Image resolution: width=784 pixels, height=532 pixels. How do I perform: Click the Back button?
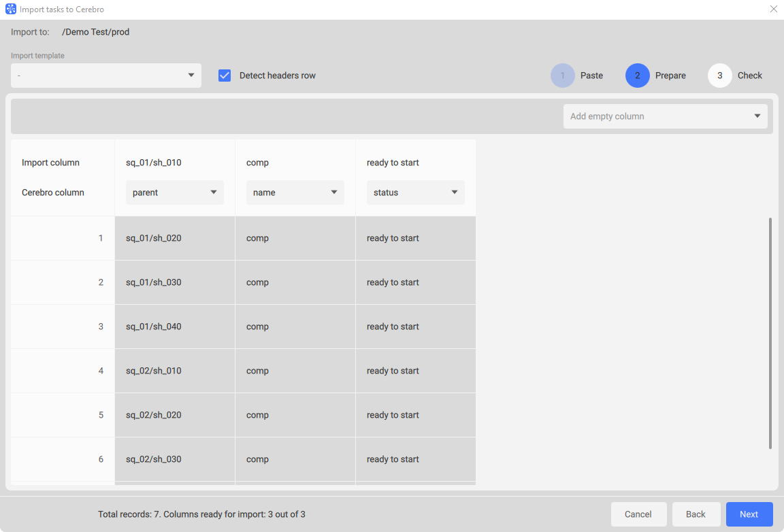coord(696,514)
